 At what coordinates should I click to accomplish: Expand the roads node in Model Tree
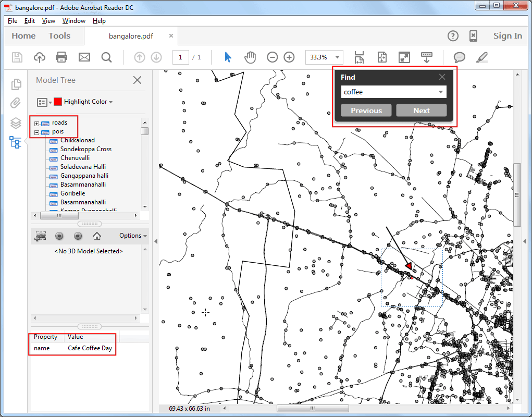36,123
